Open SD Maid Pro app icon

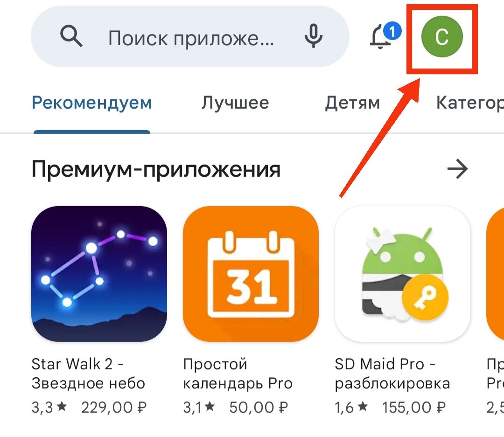[402, 274]
